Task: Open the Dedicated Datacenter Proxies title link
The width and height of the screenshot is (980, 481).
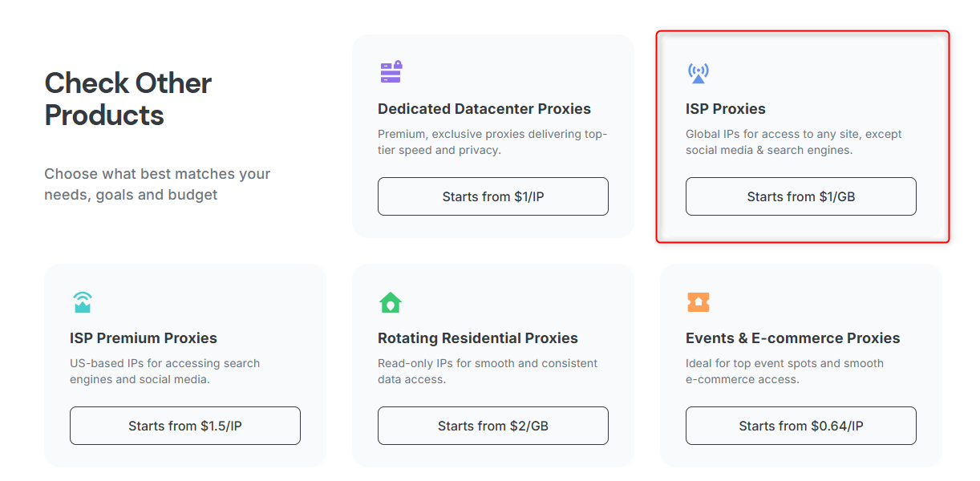Action: 484,109
